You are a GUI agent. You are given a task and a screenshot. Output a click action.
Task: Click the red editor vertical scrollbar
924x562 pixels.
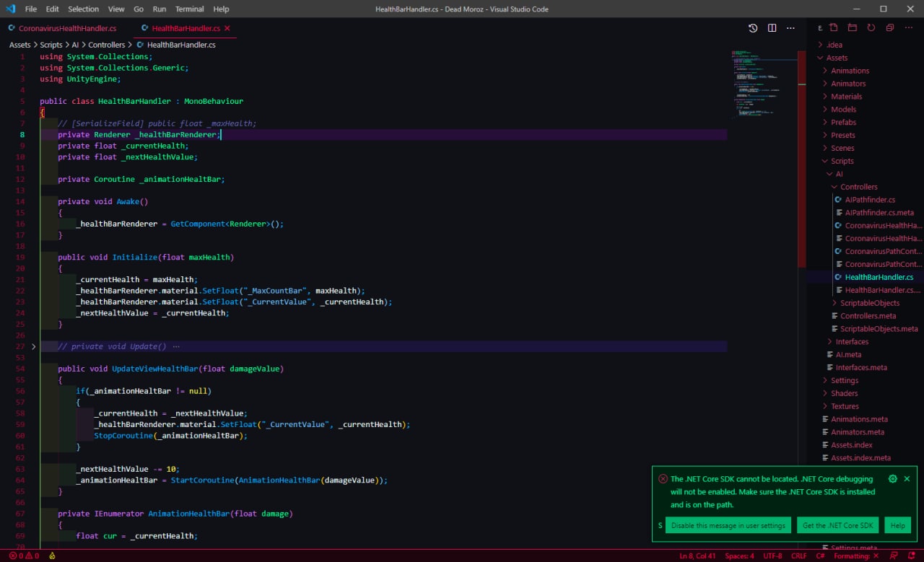pos(802,158)
